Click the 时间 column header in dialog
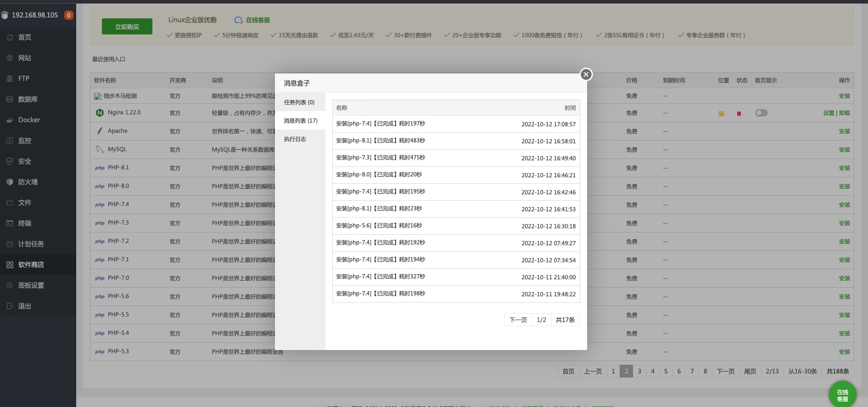Screen dimensions: 868x407 570,108
